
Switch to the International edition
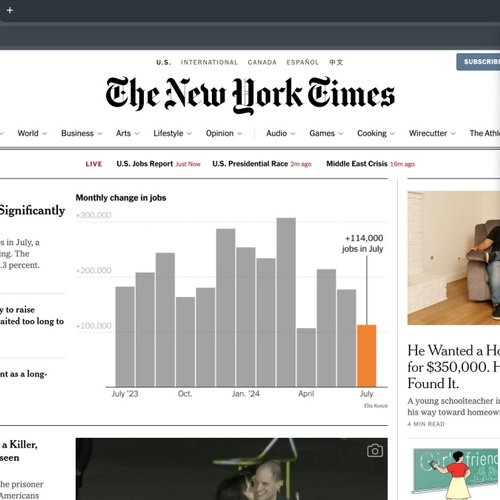click(209, 62)
